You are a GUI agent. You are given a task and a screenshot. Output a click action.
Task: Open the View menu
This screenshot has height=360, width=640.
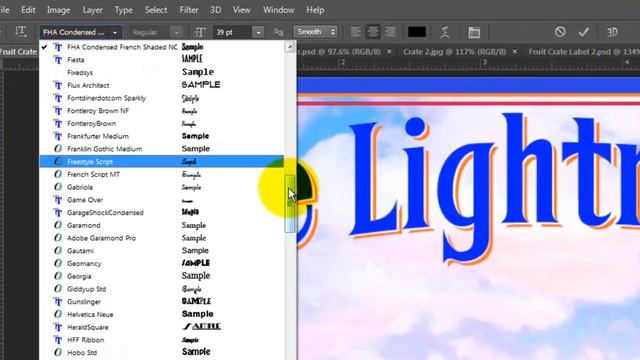[x=242, y=10]
